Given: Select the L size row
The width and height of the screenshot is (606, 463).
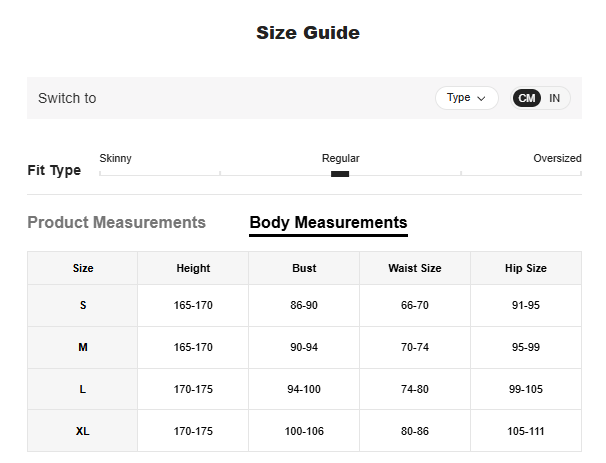Looking at the screenshot, I should pos(83,389).
